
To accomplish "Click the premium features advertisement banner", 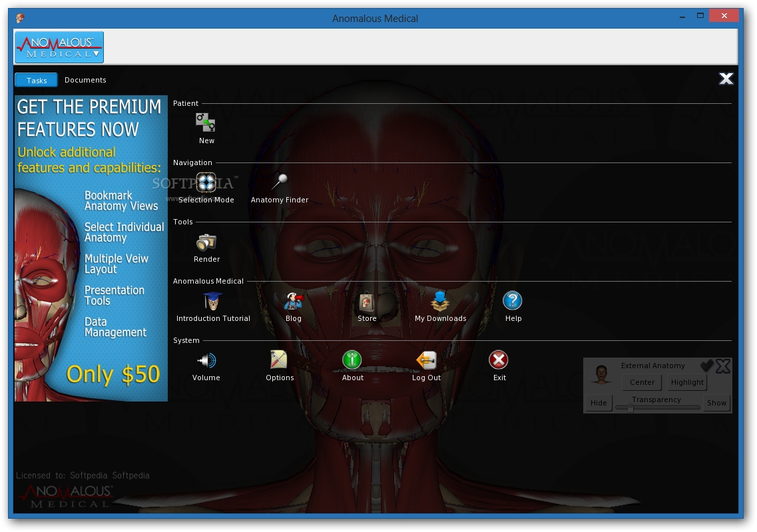I will point(91,248).
